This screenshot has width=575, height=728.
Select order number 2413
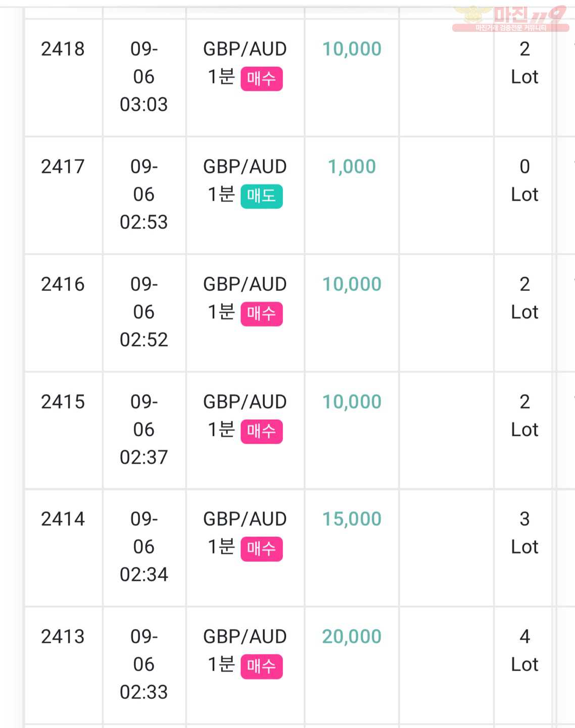point(63,636)
